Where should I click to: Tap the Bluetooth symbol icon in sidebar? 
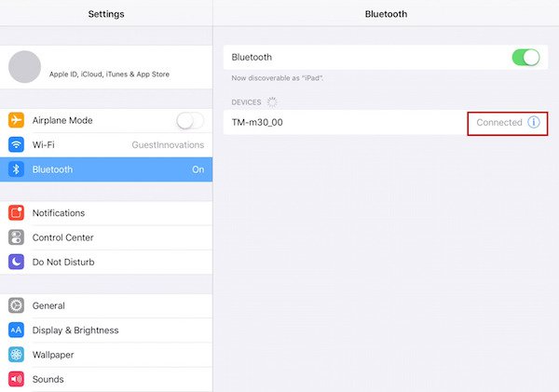16,169
